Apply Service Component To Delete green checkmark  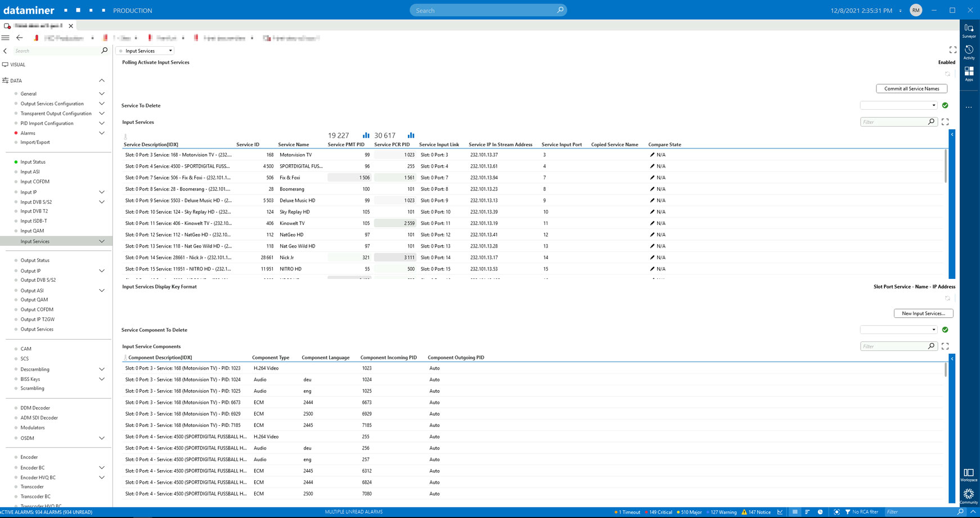click(x=945, y=330)
